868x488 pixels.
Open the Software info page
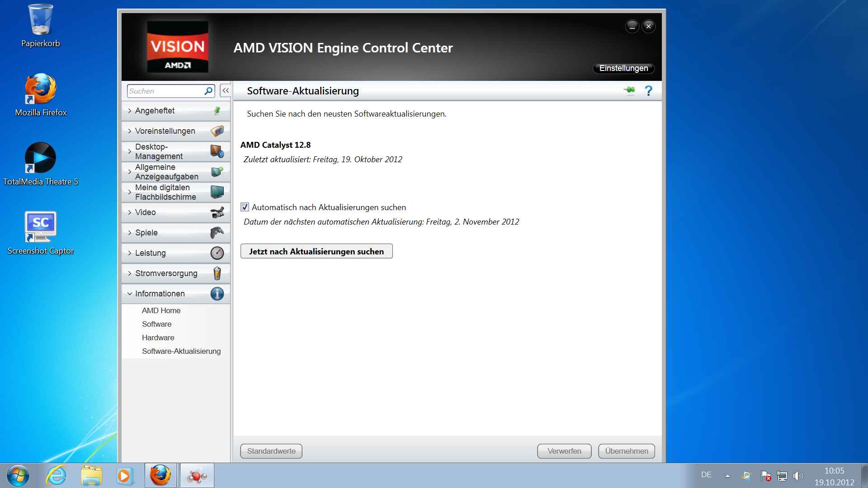point(156,324)
